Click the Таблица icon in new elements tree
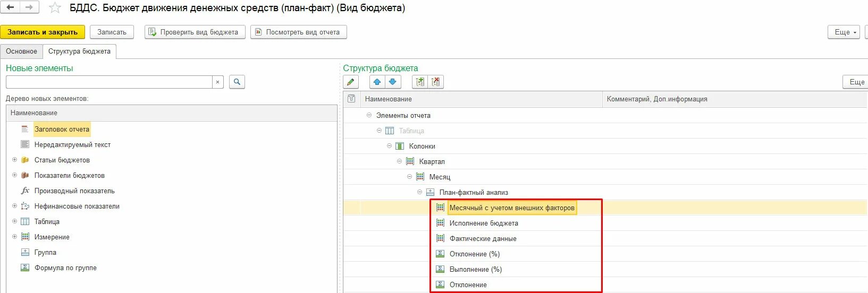The image size is (868, 293). tap(24, 221)
